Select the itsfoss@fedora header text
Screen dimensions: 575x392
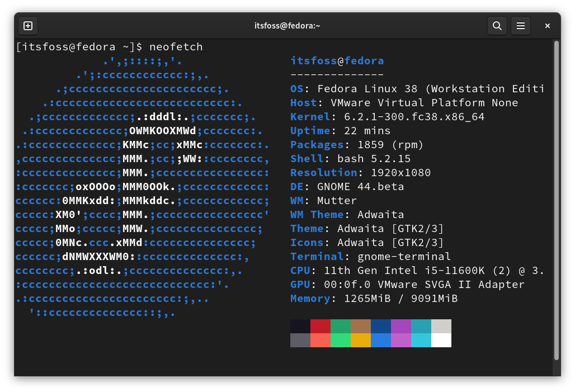(337, 60)
